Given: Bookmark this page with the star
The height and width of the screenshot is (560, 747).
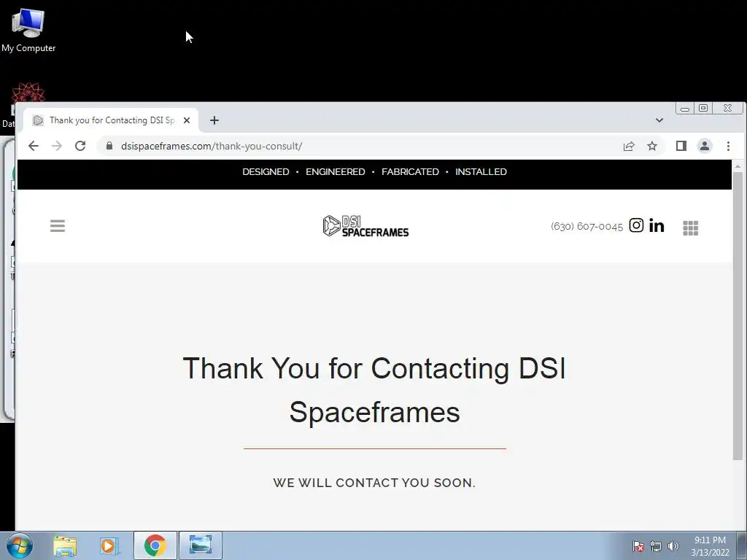Looking at the screenshot, I should point(652,146).
